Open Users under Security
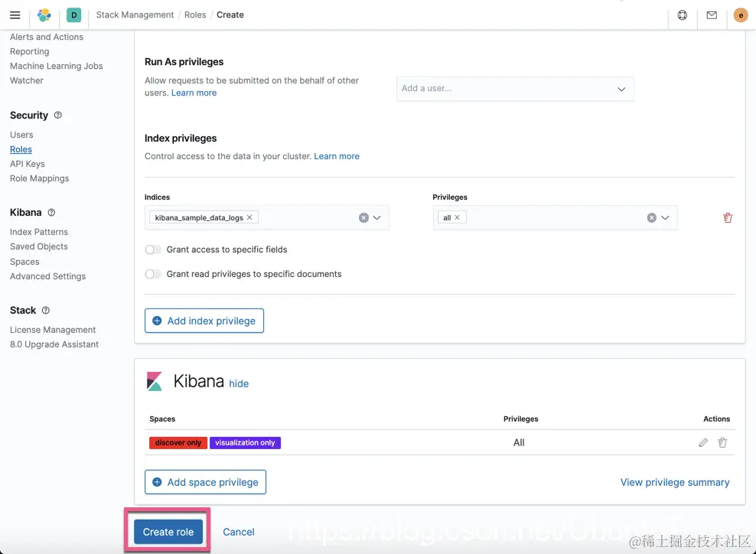 click(21, 135)
